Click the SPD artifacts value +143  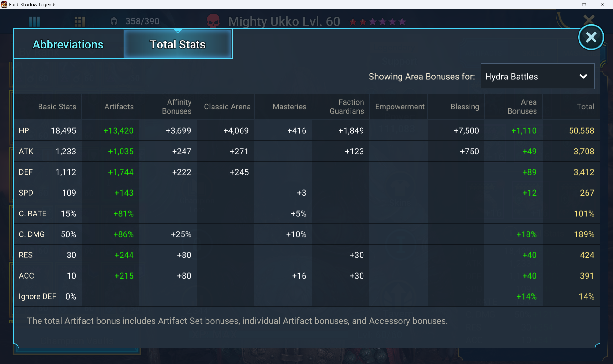[x=124, y=193]
